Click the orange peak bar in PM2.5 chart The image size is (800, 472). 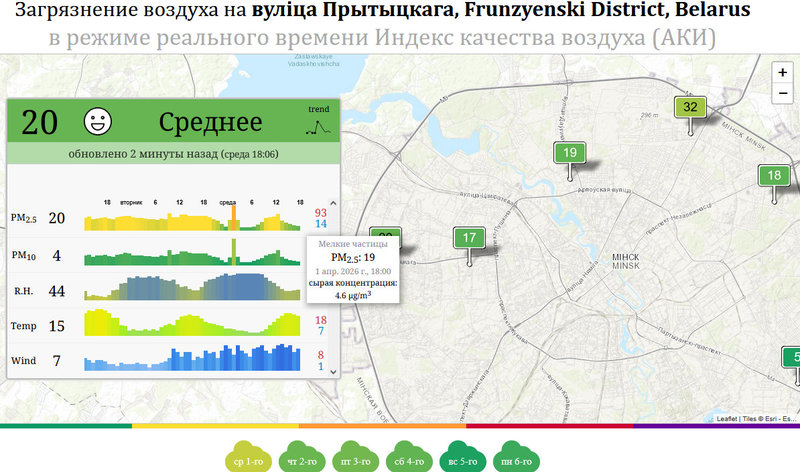[x=233, y=217]
